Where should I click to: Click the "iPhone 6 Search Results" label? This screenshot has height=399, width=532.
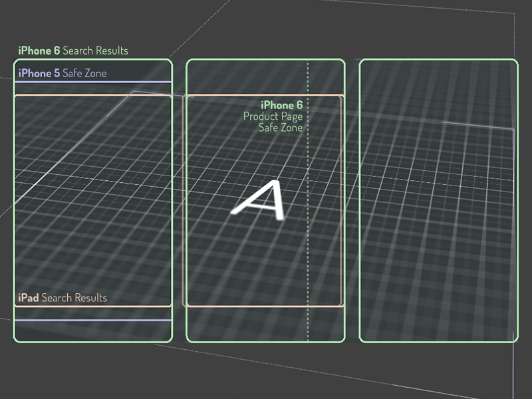[x=73, y=51]
